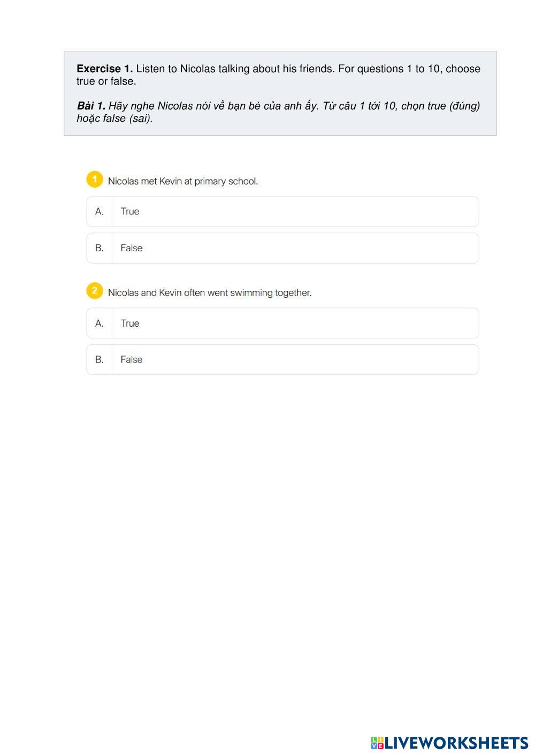535x756 pixels.
Task: Click letter B under question 1
Action: (99, 248)
